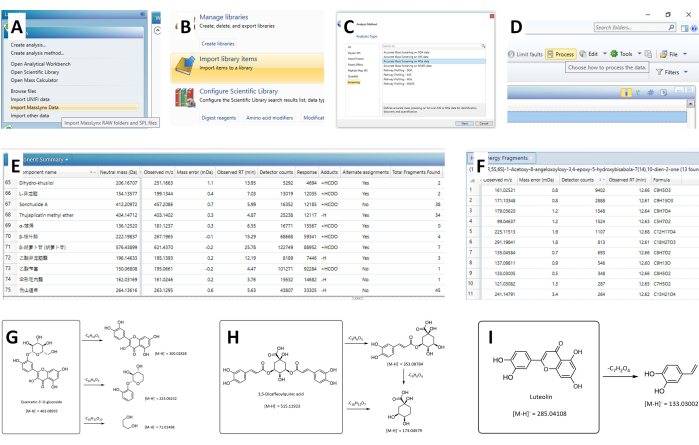Viewport: 699px width, 445px height.
Task: Toggle the highlighted information icon in panel header
Action: point(626,92)
